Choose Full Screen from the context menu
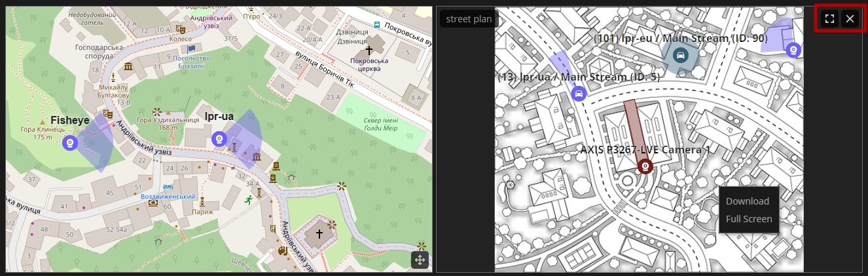Image resolution: width=868 pixels, height=276 pixels. pos(749,219)
